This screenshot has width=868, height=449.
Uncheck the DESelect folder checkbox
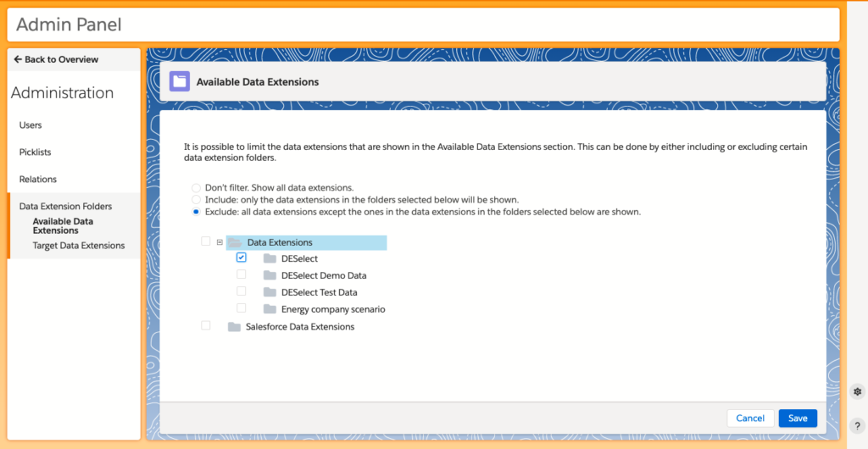coord(242,258)
